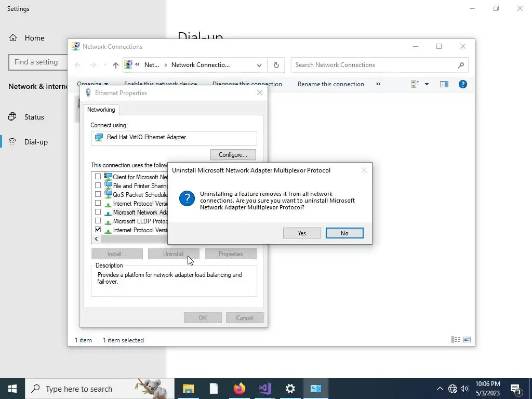Refresh the Network Connections window
The height and width of the screenshot is (399, 532).
276,65
